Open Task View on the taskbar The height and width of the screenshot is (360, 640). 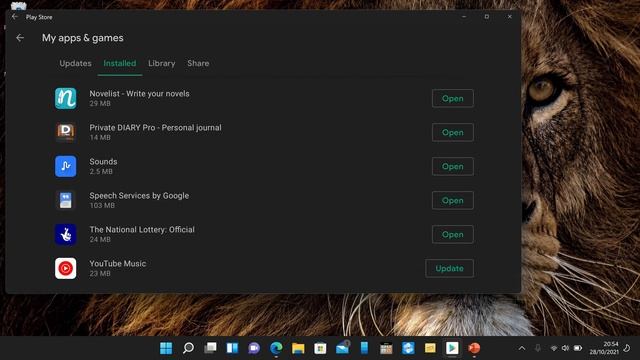point(210,348)
